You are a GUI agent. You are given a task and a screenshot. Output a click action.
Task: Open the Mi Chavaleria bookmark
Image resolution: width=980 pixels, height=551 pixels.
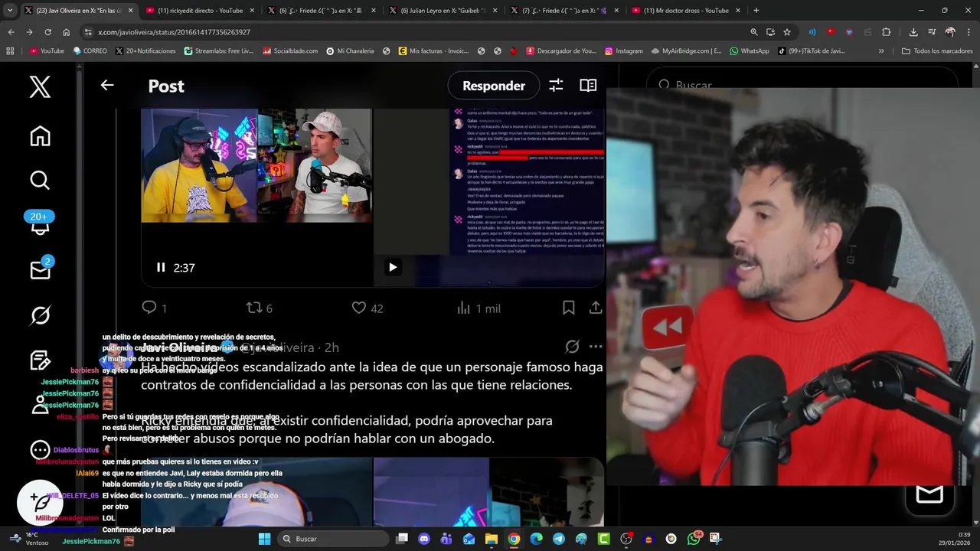(x=350, y=51)
